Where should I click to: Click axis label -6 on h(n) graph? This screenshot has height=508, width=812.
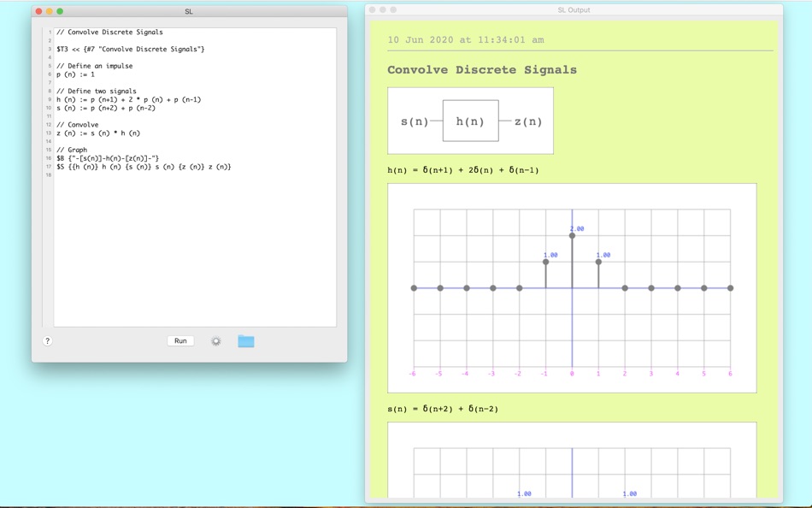412,374
